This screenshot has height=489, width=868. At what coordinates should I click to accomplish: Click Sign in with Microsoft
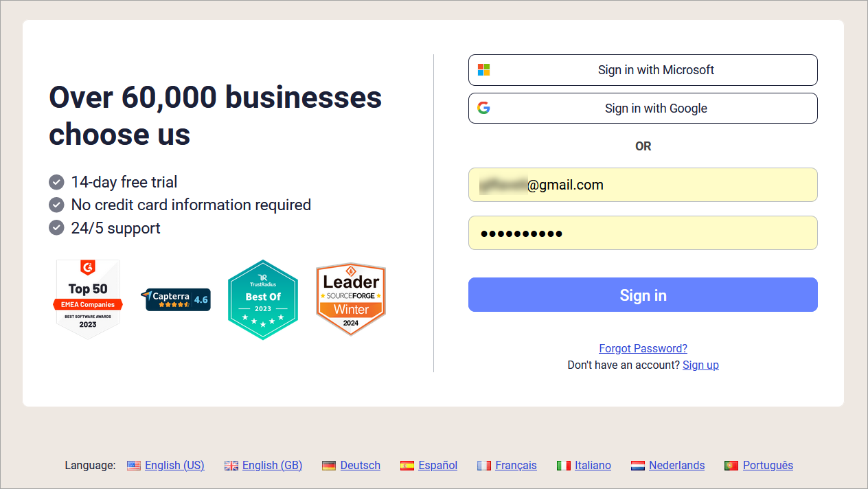click(x=643, y=69)
